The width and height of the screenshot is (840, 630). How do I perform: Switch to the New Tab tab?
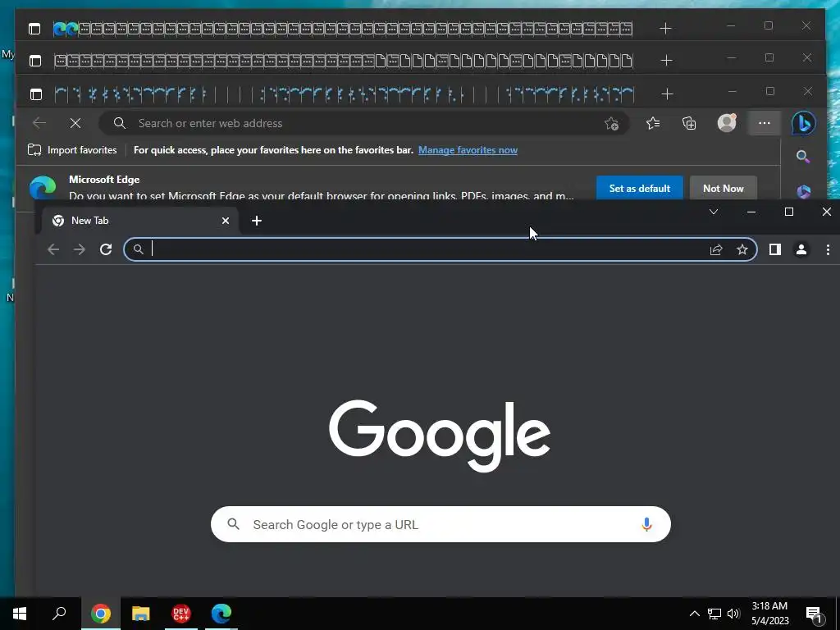[141, 221]
